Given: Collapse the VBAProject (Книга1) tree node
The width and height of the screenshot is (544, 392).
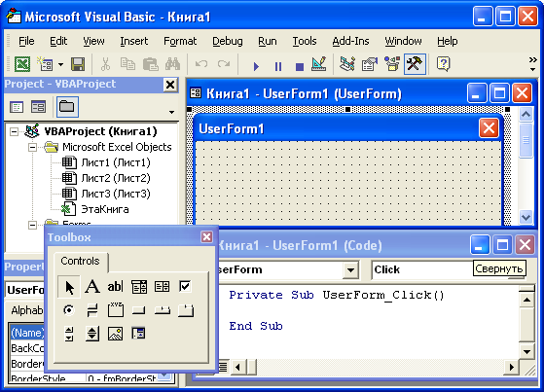Looking at the screenshot, I should coord(14,132).
